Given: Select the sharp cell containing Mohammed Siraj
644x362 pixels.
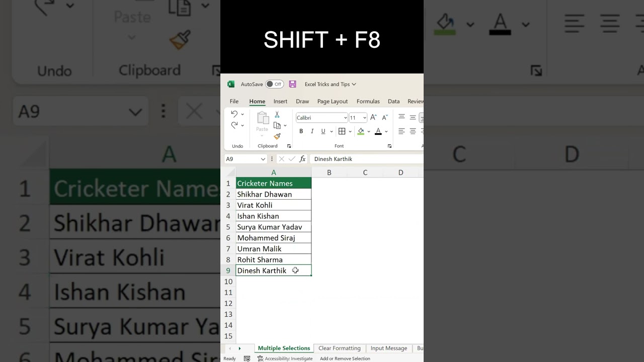Looking at the screenshot, I should click(x=274, y=238).
